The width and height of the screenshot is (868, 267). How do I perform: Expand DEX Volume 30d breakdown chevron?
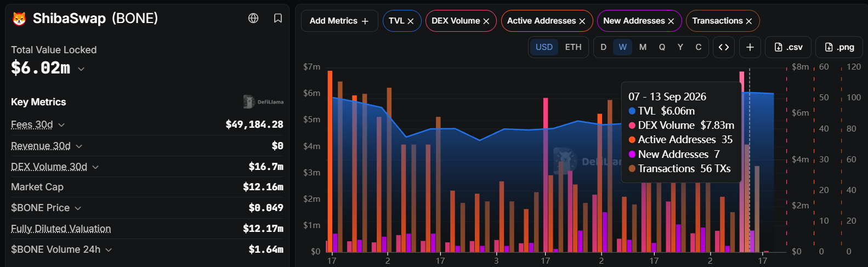point(95,167)
